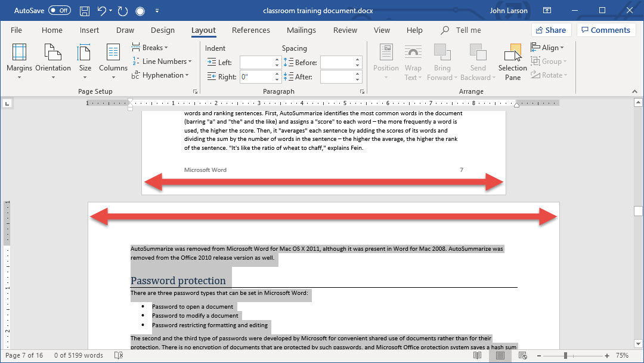Switch to the References tab

(x=250, y=30)
